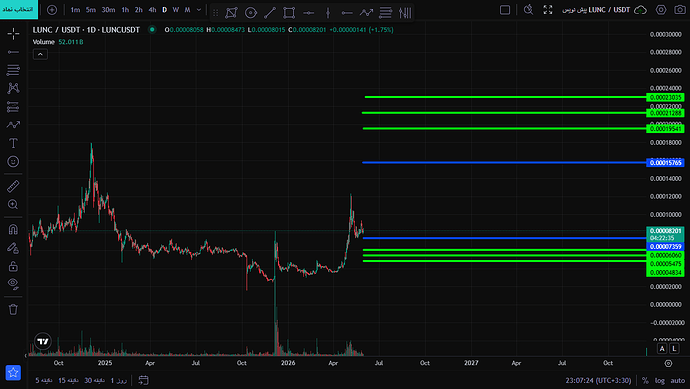Expand the timeframe dropdown chevron
690x389 pixels.
click(x=199, y=10)
